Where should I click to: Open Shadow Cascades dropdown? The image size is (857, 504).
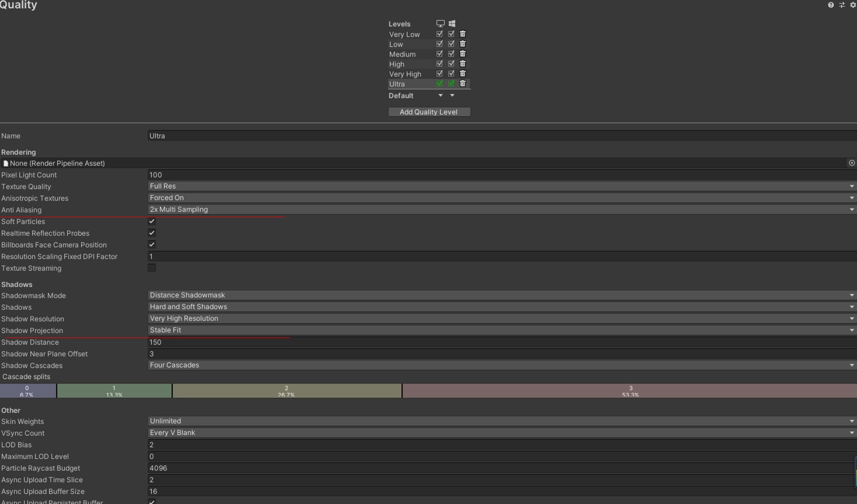pyautogui.click(x=502, y=365)
